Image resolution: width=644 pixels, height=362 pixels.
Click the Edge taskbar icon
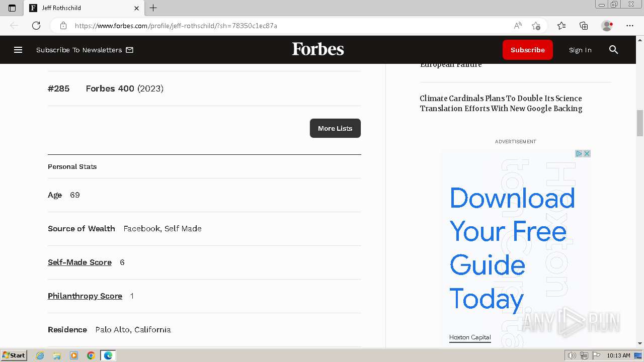(108, 355)
